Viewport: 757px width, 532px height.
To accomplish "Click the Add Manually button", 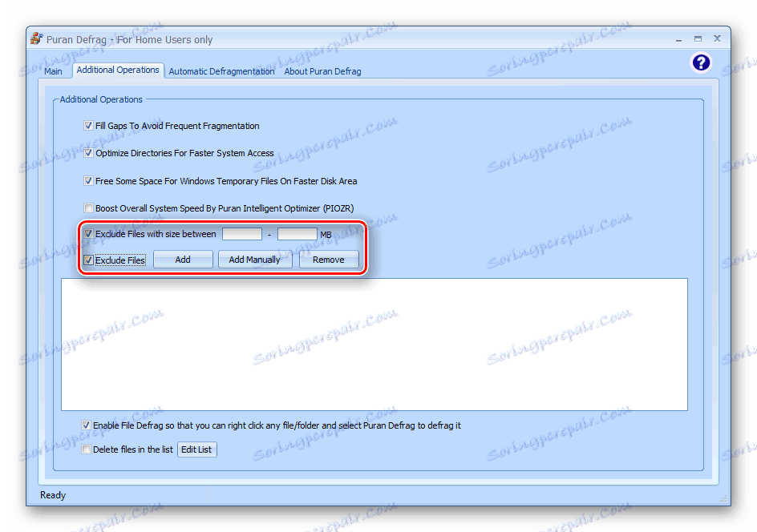I will 255,260.
